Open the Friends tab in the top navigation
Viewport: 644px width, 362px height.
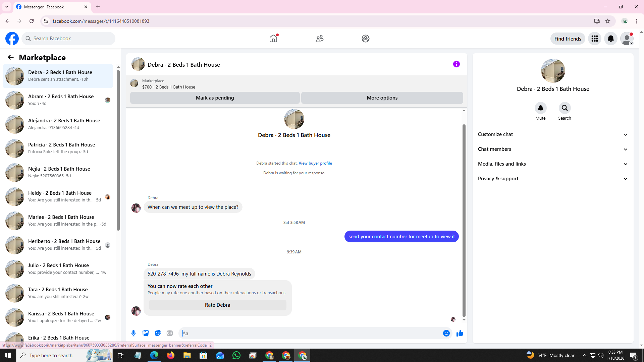pyautogui.click(x=320, y=39)
